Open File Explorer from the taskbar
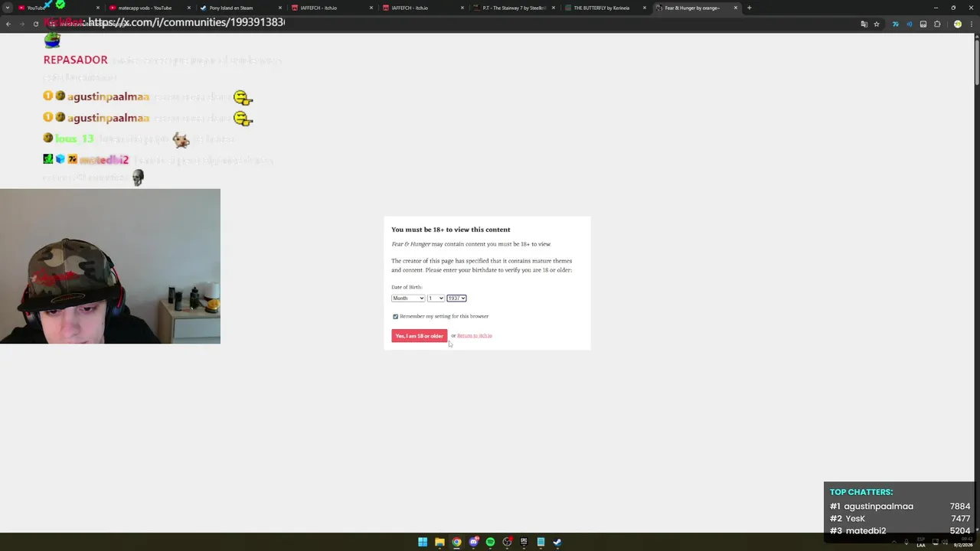980x551 pixels. pos(439,542)
